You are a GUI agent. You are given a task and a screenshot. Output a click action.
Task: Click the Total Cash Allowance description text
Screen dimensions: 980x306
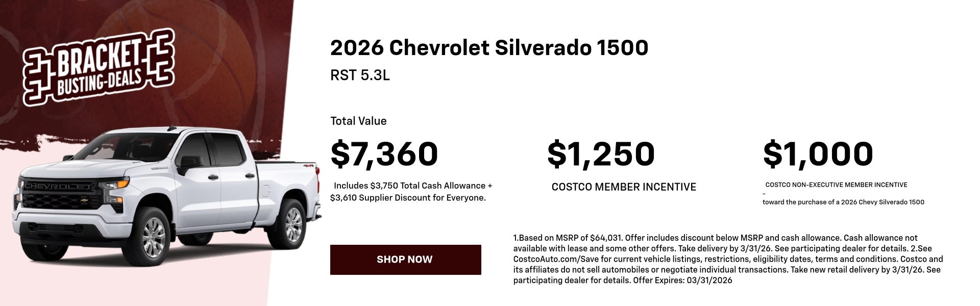pyautogui.click(x=411, y=192)
